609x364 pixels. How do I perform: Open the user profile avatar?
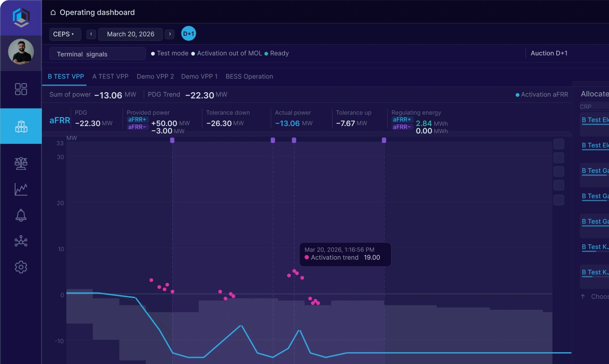(21, 52)
